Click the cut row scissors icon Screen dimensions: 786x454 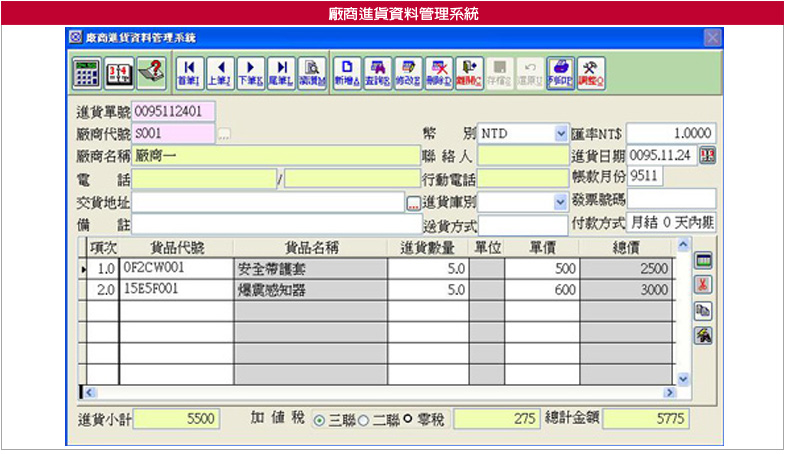coord(704,285)
